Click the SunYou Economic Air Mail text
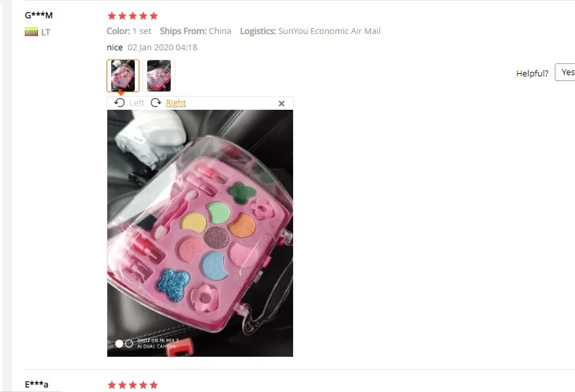The width and height of the screenshot is (575, 392). pos(329,31)
